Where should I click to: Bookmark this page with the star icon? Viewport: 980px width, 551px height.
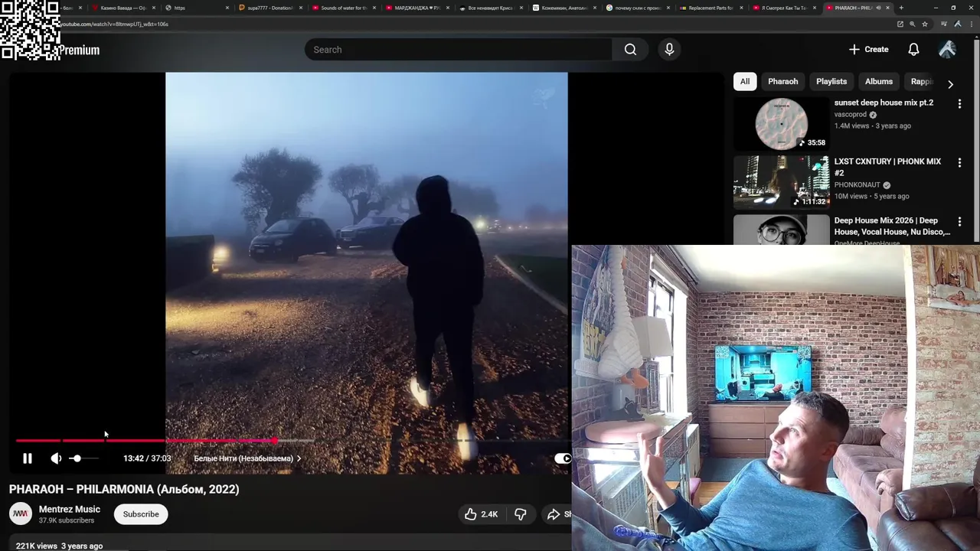[925, 24]
